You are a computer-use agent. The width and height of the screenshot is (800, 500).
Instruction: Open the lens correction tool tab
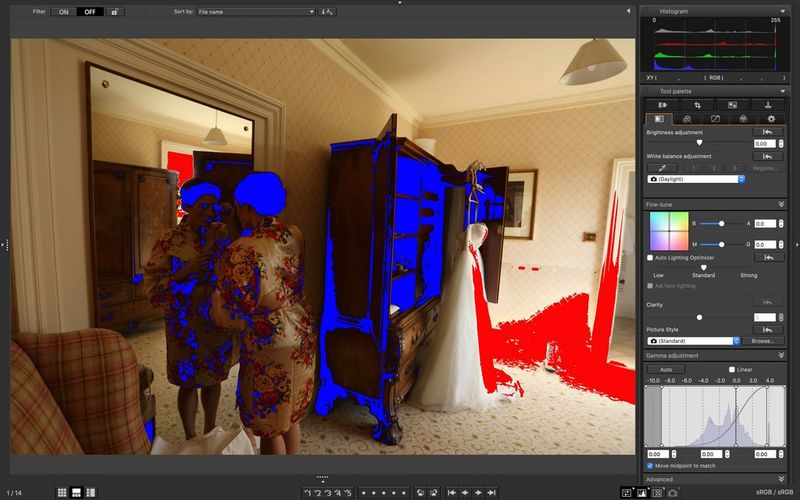[x=687, y=119]
